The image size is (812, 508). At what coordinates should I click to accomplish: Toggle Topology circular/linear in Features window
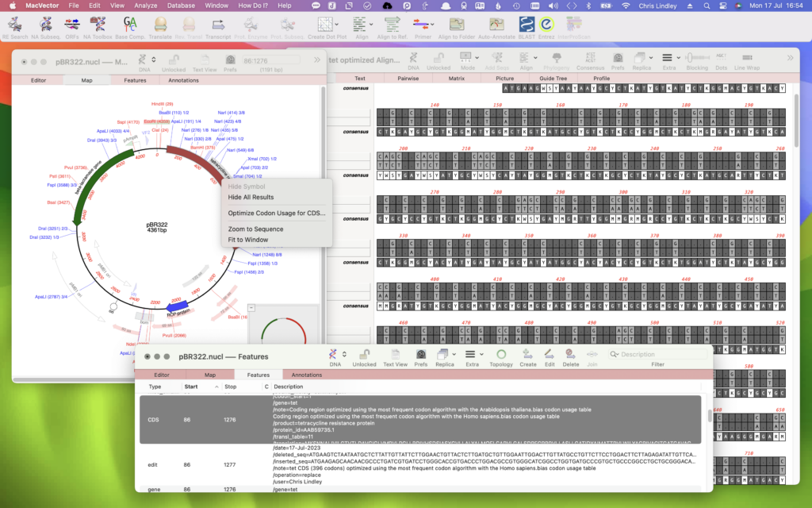(501, 358)
